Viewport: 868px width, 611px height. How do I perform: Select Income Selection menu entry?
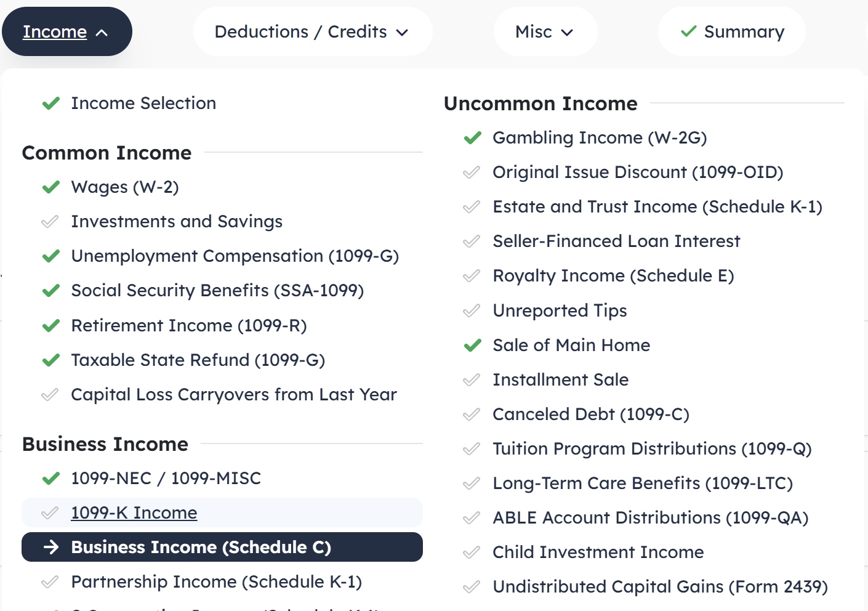[143, 103]
